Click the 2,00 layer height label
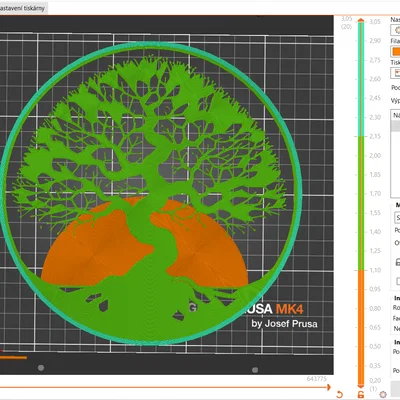This screenshot has height=400, width=400. (375, 156)
